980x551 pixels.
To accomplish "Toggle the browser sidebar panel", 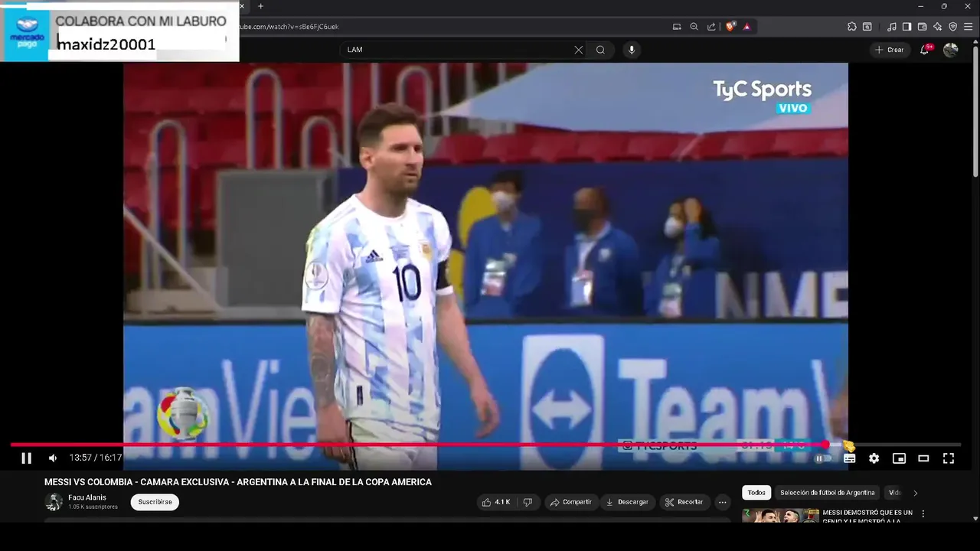I will tap(907, 27).
